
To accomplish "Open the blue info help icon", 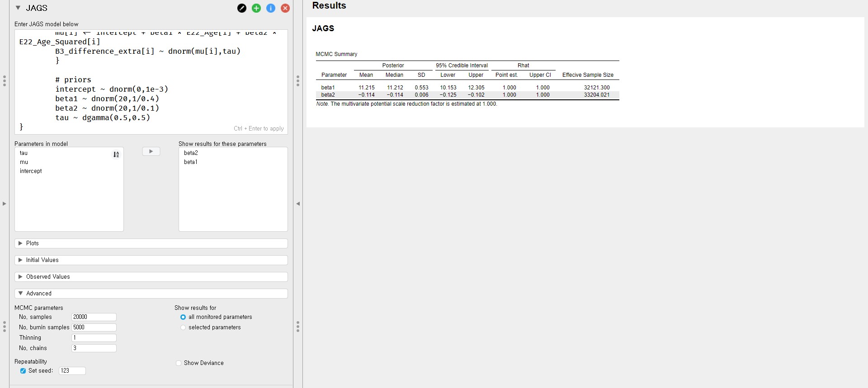I will point(271,8).
